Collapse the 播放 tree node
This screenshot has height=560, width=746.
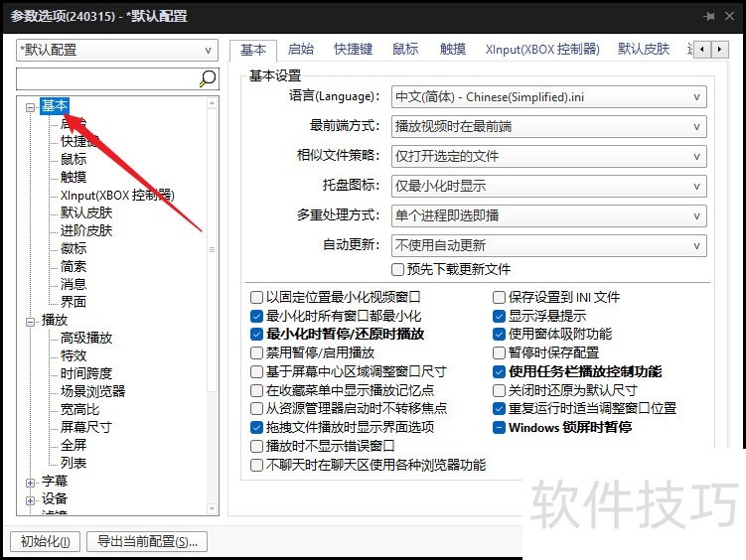pyautogui.click(x=32, y=321)
